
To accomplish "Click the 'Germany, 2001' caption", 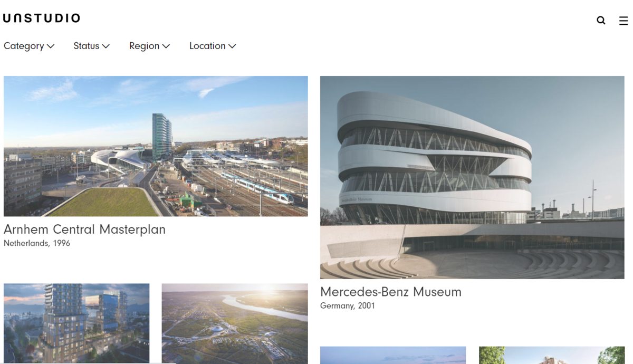I will (x=348, y=305).
